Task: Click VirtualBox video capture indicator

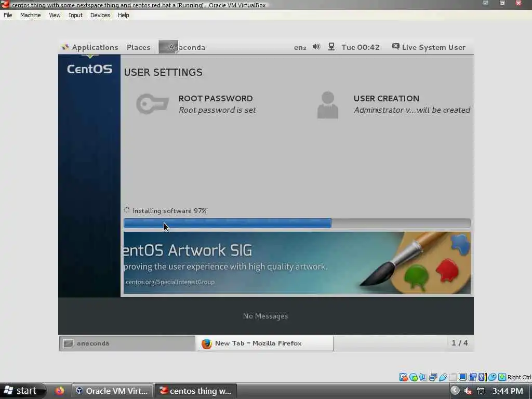Action: [x=472, y=377]
